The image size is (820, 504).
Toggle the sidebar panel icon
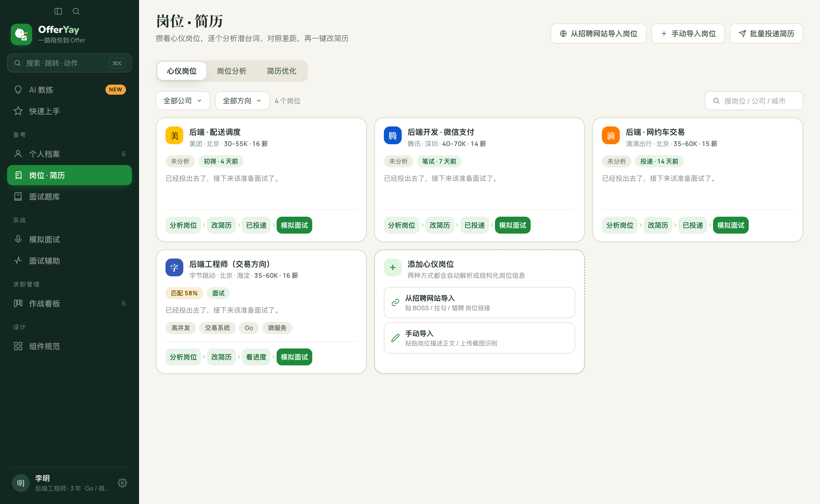[58, 11]
